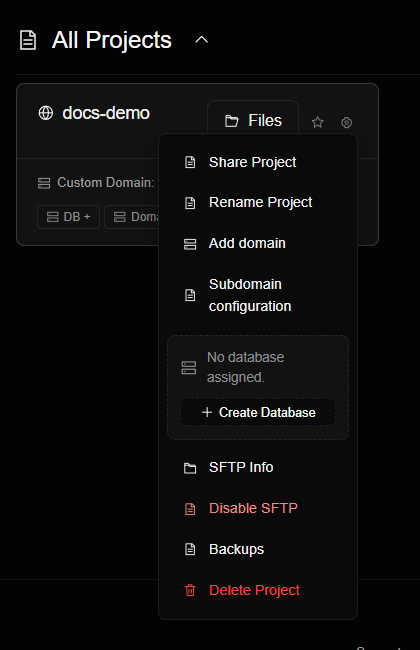Open Backups from the project menu
The image size is (420, 650).
pyautogui.click(x=258, y=549)
